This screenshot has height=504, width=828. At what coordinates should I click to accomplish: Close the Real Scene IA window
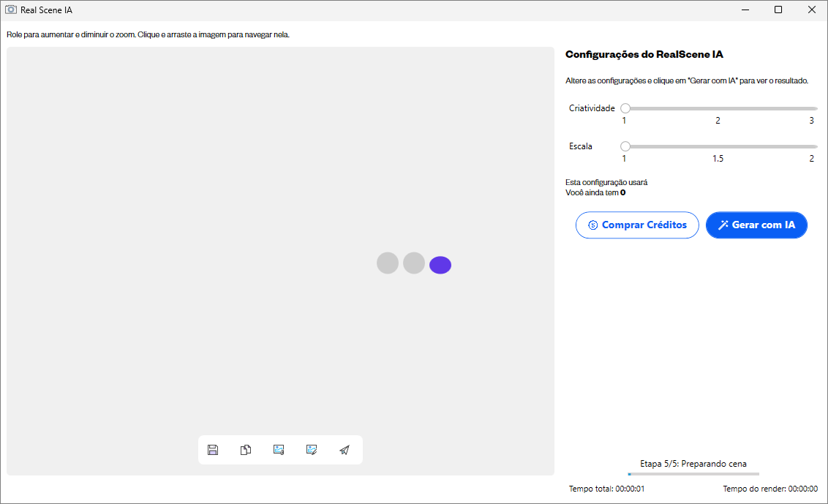tap(812, 10)
